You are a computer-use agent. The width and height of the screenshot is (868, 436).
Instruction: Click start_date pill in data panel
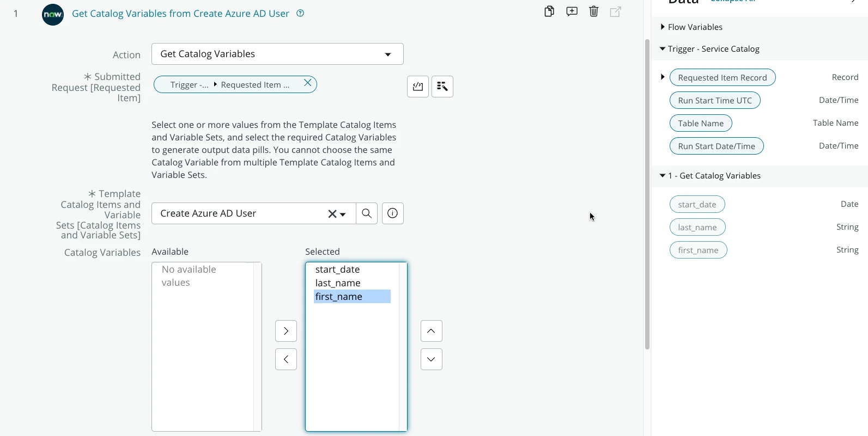tap(697, 204)
